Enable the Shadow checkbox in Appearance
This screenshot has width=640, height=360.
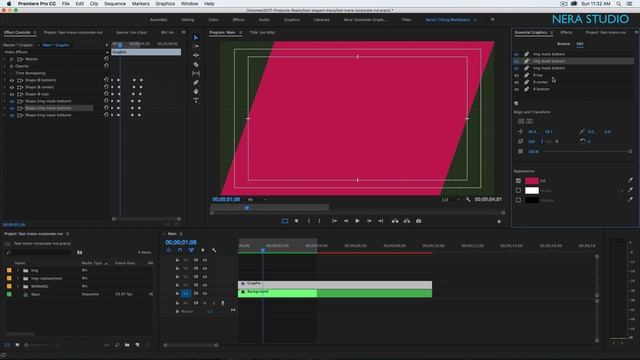(x=518, y=200)
